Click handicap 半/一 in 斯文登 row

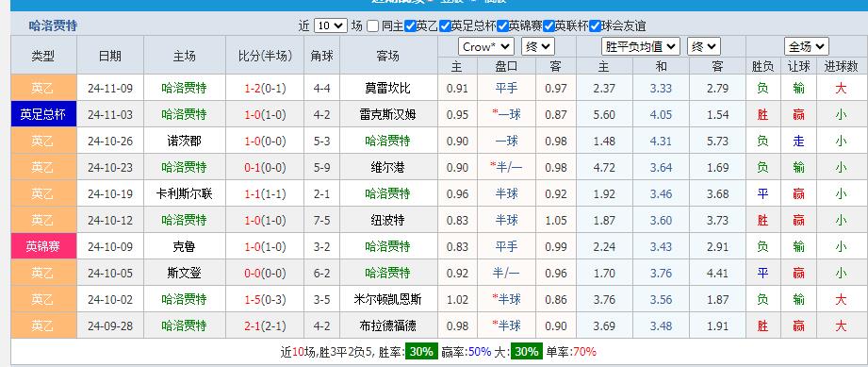pos(506,273)
